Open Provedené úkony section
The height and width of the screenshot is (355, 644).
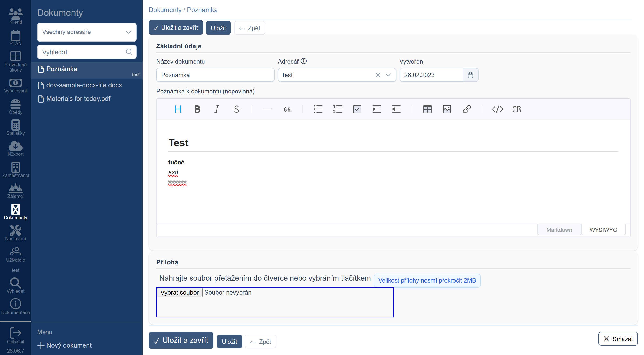(x=16, y=62)
